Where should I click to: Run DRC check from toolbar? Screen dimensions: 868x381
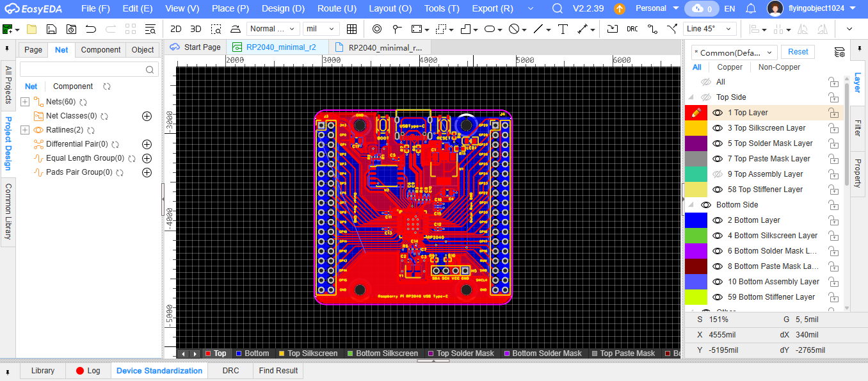632,29
